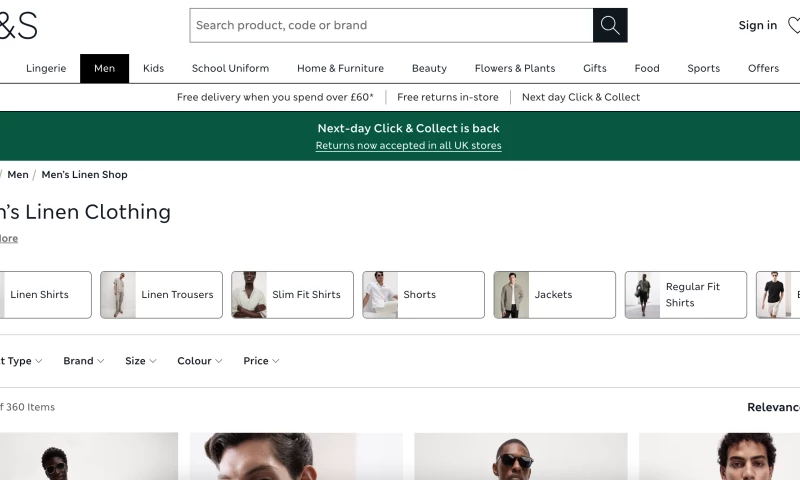The width and height of the screenshot is (800, 480).
Task: Open the School Uniform menu
Action: click(230, 68)
